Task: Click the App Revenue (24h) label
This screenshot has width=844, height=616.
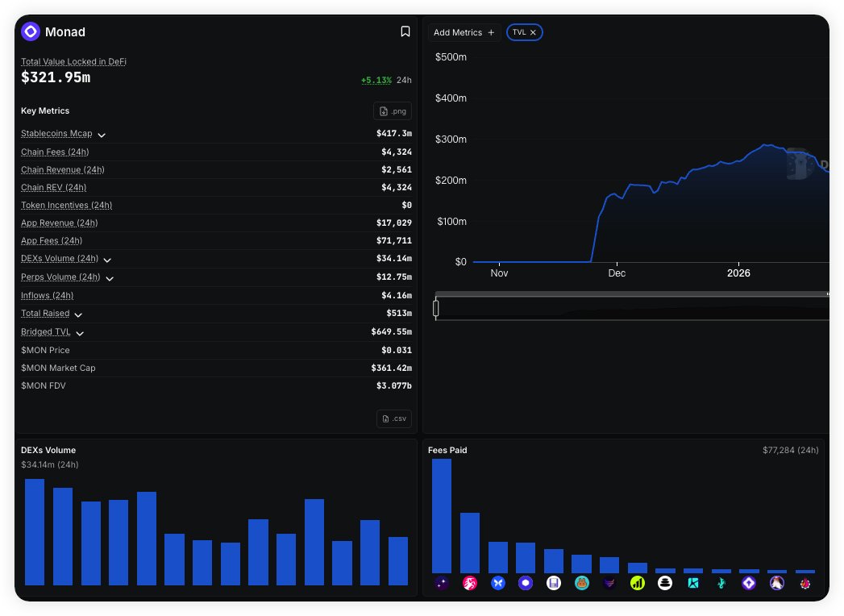Action: coord(59,223)
